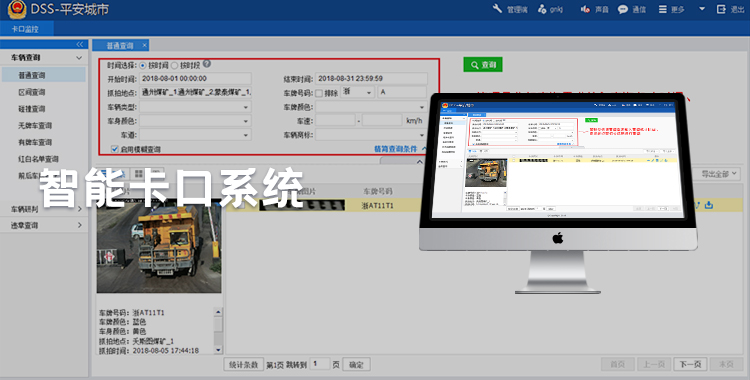This screenshot has width=750, height=380.
Task: Go to 末页 last page
Action: click(x=727, y=364)
